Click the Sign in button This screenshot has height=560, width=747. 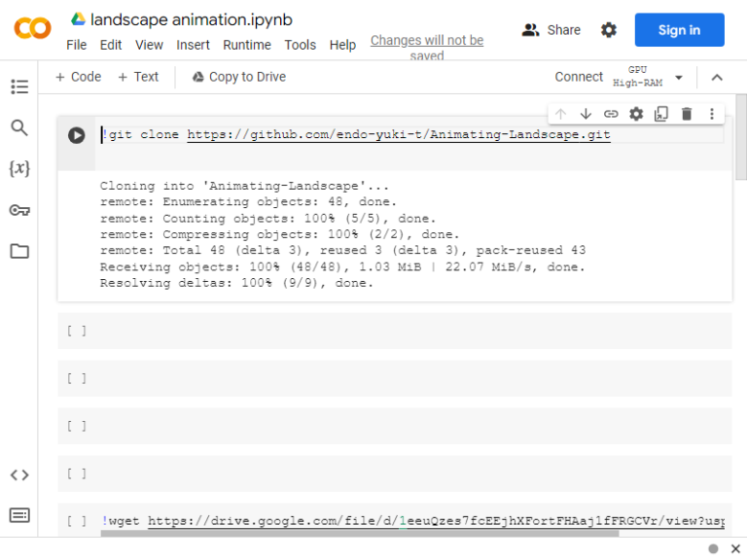[679, 30]
